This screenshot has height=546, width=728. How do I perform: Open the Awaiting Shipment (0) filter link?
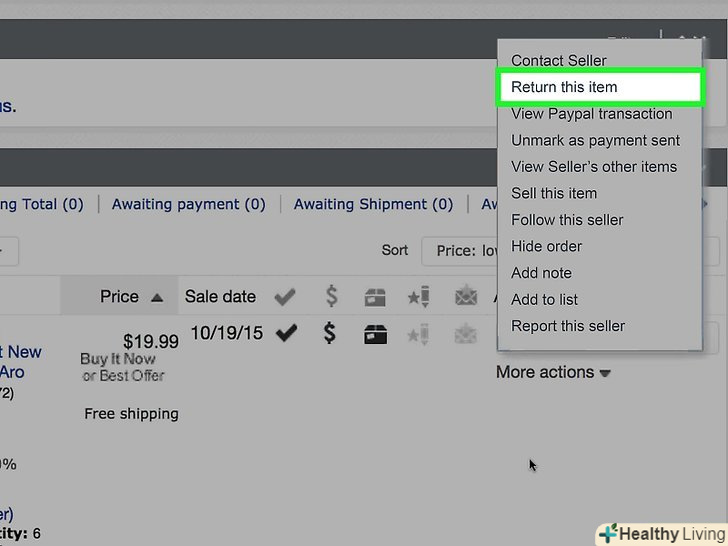373,204
